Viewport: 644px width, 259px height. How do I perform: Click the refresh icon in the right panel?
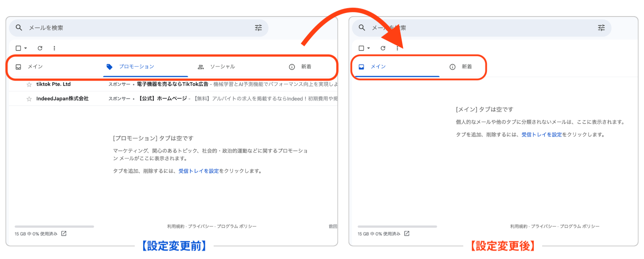383,48
